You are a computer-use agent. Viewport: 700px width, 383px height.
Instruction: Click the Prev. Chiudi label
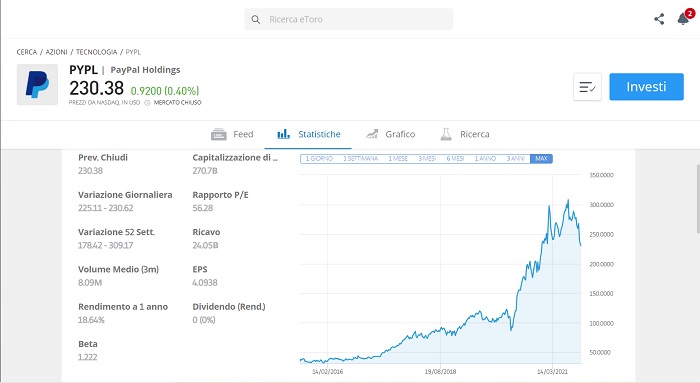[x=103, y=158]
